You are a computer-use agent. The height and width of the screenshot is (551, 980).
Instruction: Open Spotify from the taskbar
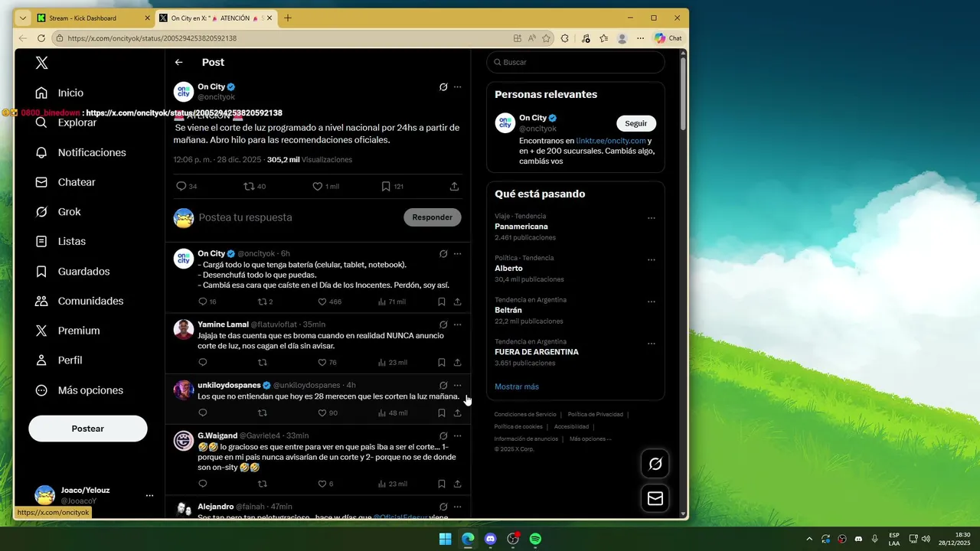536,539
